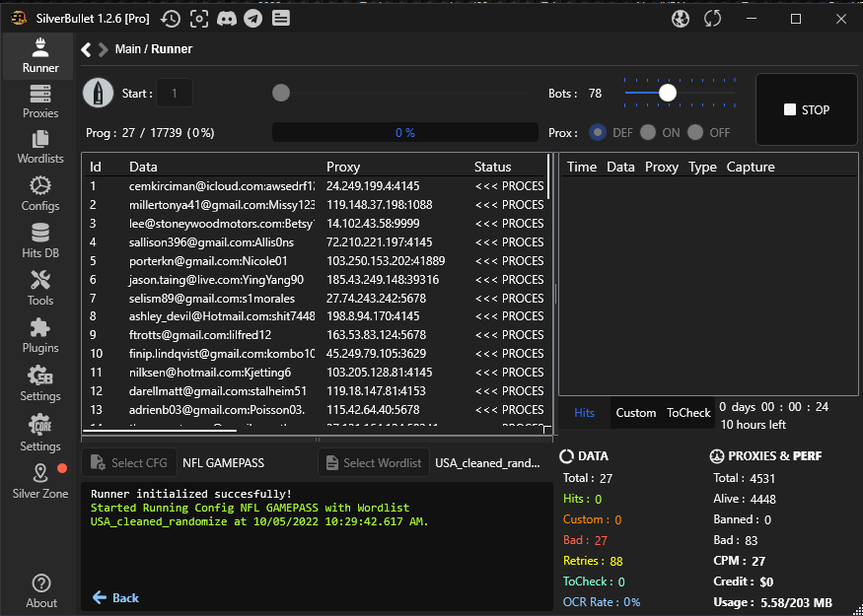Click the Usage : 5.58/203 MB value
This screenshot has width=863, height=616.
click(772, 602)
